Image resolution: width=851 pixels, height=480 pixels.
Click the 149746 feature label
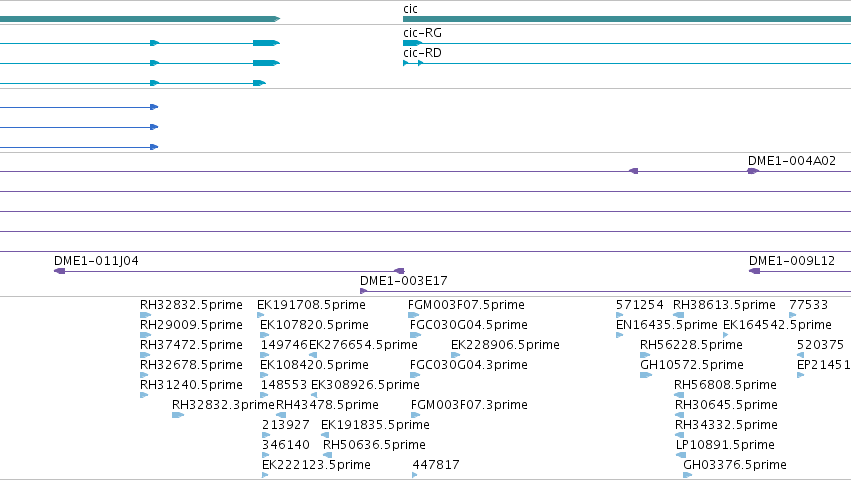click(284, 345)
